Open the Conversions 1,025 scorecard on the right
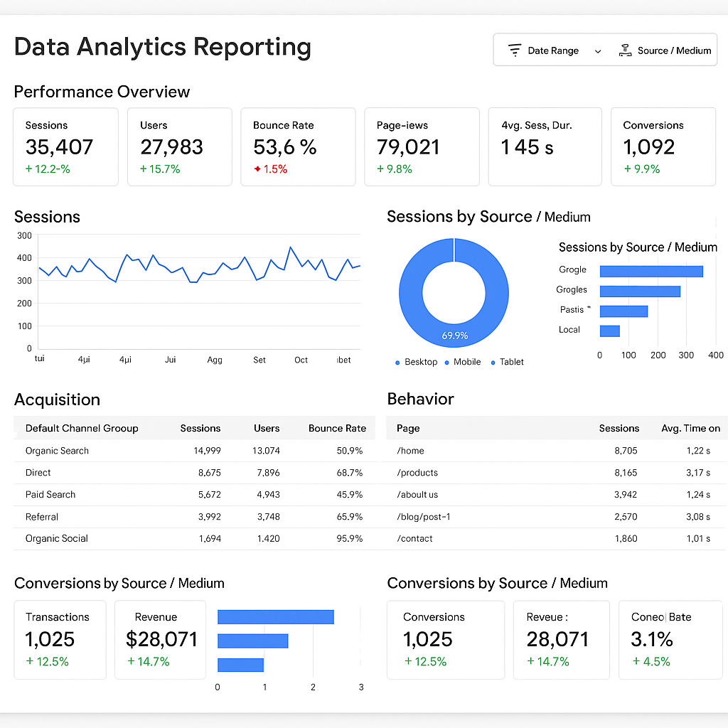Viewport: 728px width, 728px height. 446,640
